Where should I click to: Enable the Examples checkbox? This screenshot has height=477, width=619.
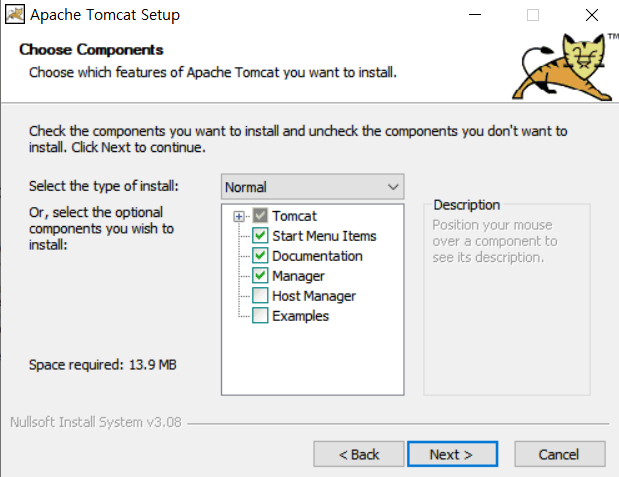click(260, 316)
